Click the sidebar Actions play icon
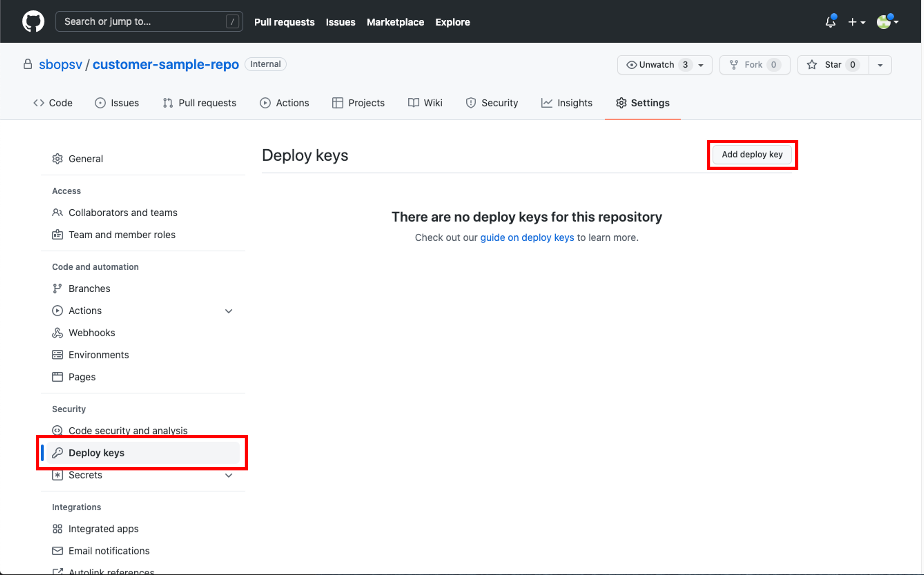This screenshot has width=924, height=575. tap(57, 311)
